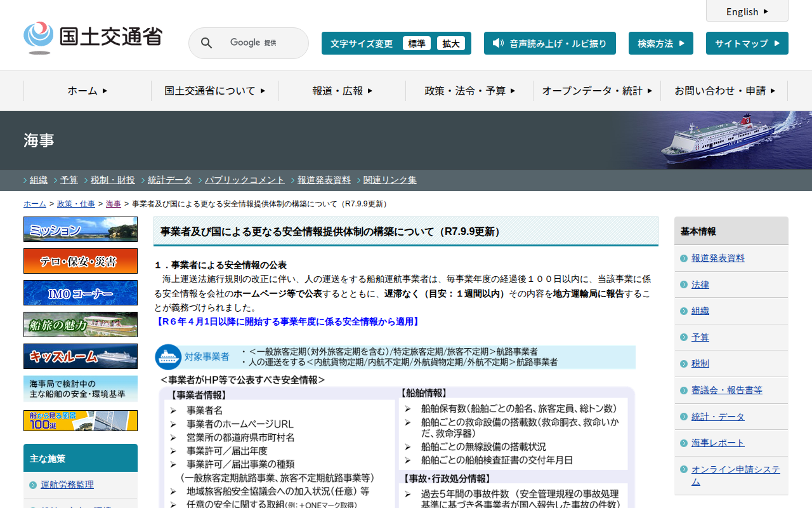Switch the site language to English

tap(747, 11)
